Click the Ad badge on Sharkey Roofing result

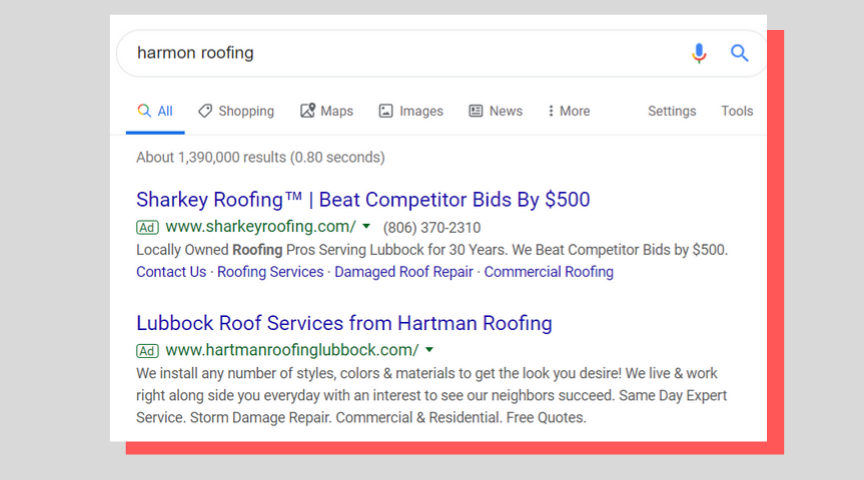point(147,227)
